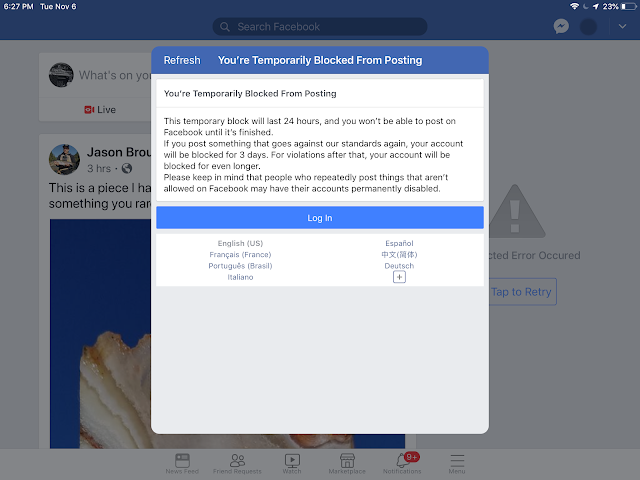Click the search magnifier icon
The height and width of the screenshot is (480, 640).
[225, 27]
